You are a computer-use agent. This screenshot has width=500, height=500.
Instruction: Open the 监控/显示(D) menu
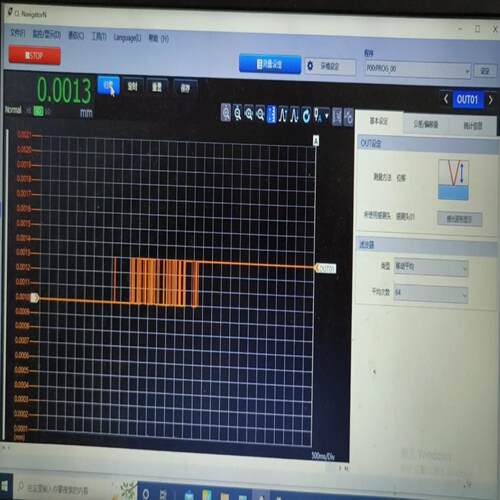click(47, 34)
